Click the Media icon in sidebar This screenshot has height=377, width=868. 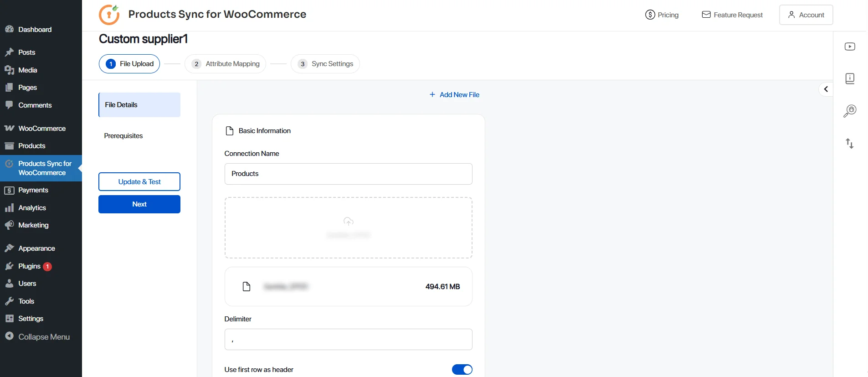pos(9,70)
